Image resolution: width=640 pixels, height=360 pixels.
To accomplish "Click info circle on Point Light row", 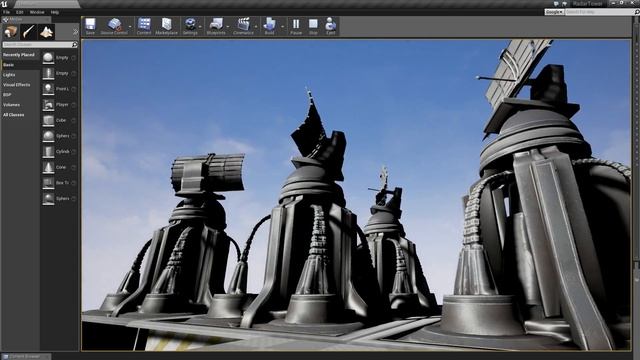I will pyautogui.click(x=74, y=89).
